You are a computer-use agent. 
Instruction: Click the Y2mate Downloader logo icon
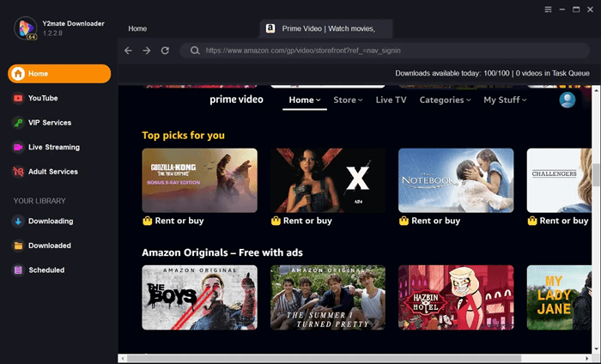point(25,28)
